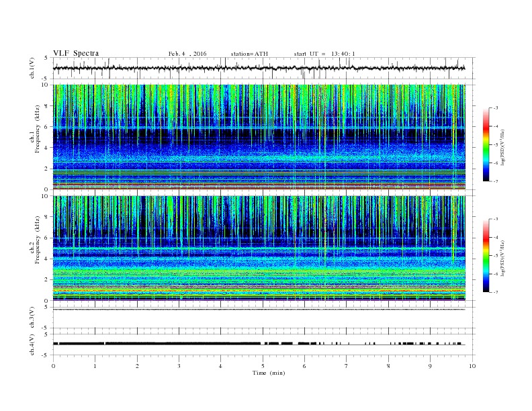The image size is (532, 411).
Task: Click inside the ch.1 spectrogram panel
Action: click(259, 137)
